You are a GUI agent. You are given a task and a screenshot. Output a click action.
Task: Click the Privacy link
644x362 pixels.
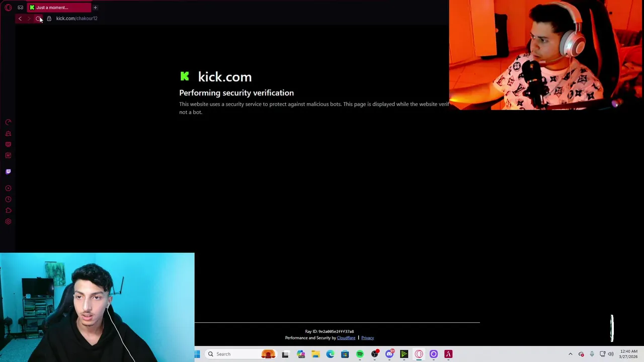367,338
